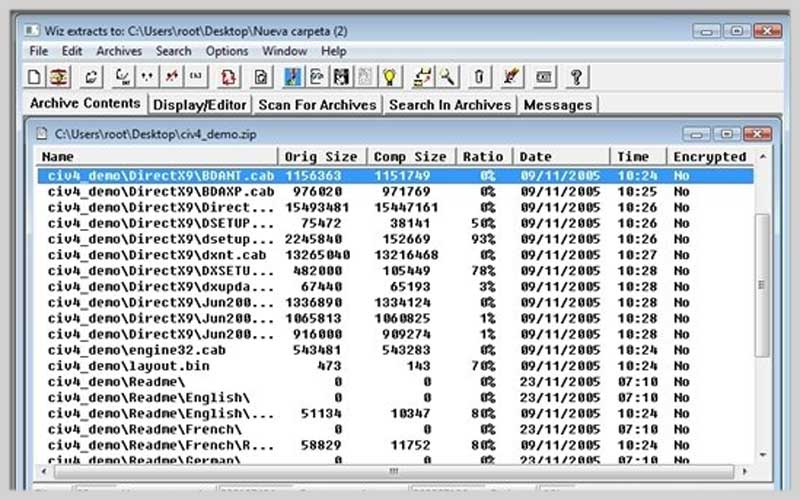Maximize the civ4_demo.zip inner window
The height and width of the screenshot is (500, 800).
[727, 134]
